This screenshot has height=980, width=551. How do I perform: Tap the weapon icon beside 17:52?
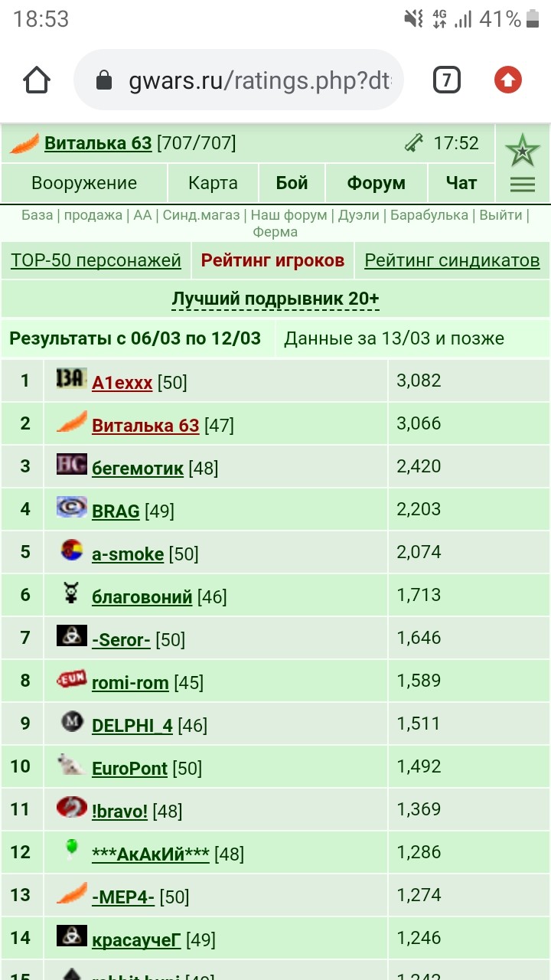(x=414, y=143)
